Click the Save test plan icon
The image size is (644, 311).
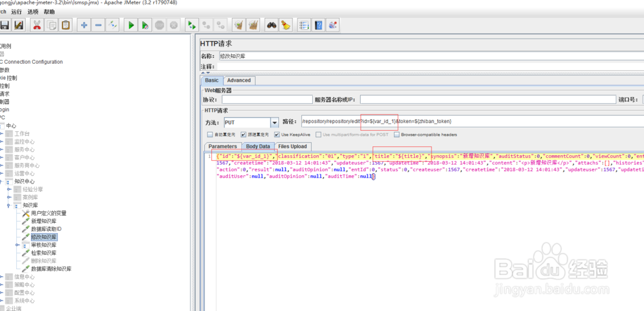tap(4, 25)
